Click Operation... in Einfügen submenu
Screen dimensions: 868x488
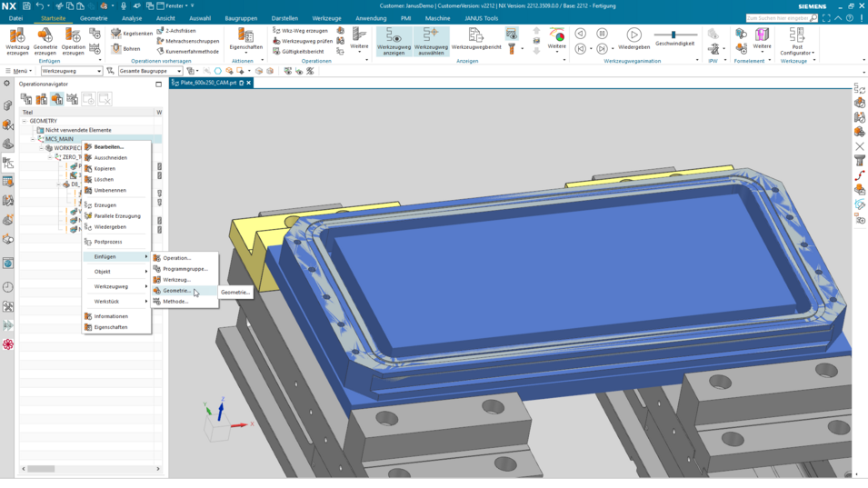pos(185,258)
